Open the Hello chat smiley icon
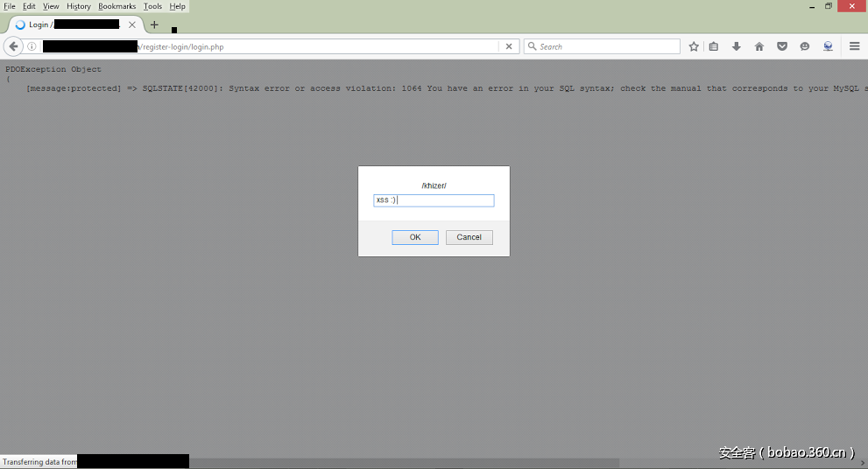 [804, 46]
